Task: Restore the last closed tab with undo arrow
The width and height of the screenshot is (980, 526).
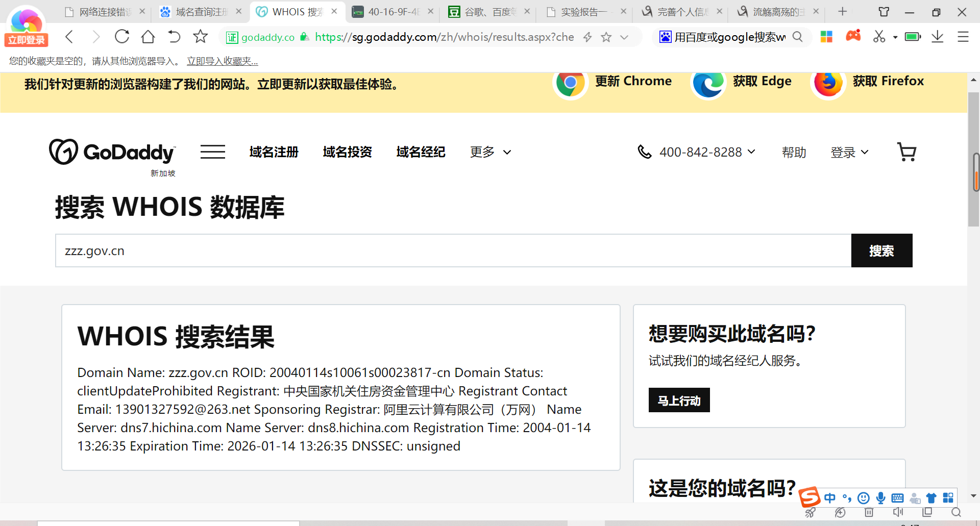Action: click(x=174, y=37)
